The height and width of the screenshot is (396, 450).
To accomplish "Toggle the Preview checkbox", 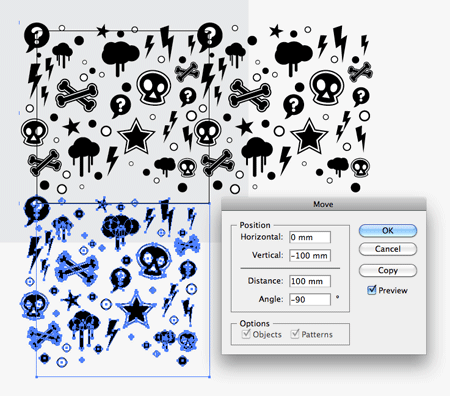I will tap(372, 290).
